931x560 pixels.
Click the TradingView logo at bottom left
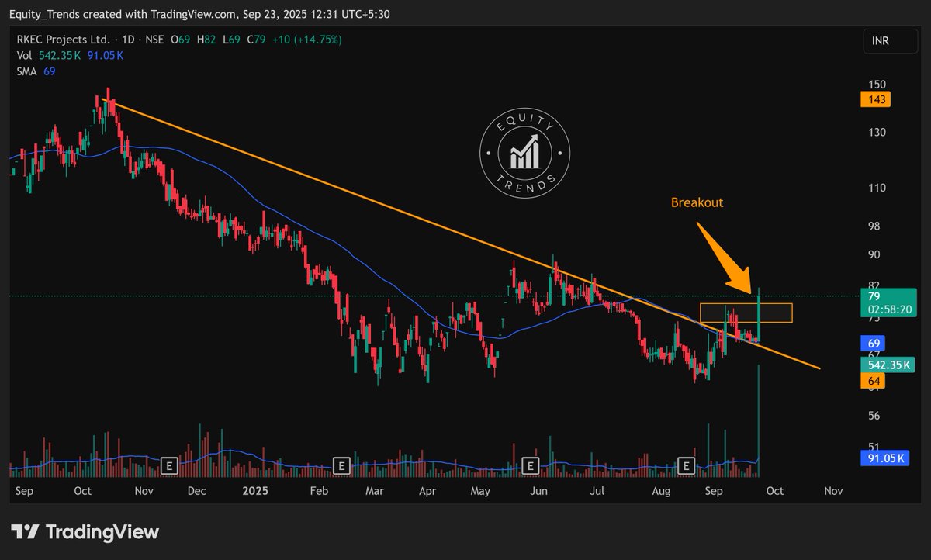coord(85,532)
